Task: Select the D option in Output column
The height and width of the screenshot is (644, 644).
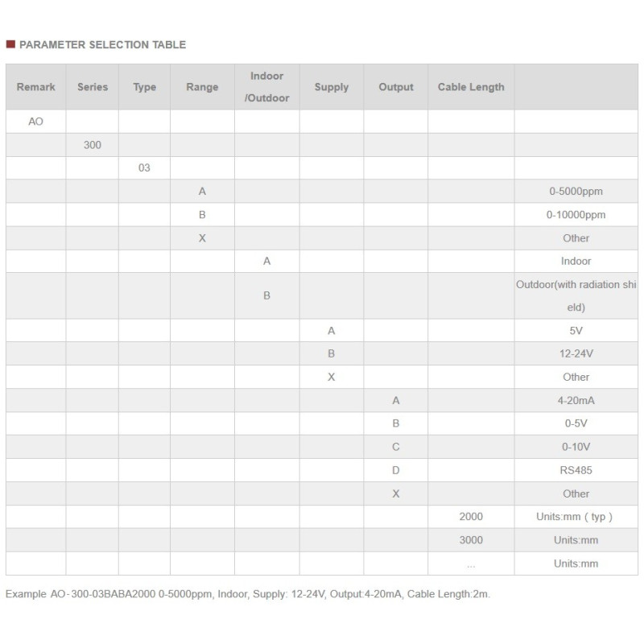Action: pos(395,470)
